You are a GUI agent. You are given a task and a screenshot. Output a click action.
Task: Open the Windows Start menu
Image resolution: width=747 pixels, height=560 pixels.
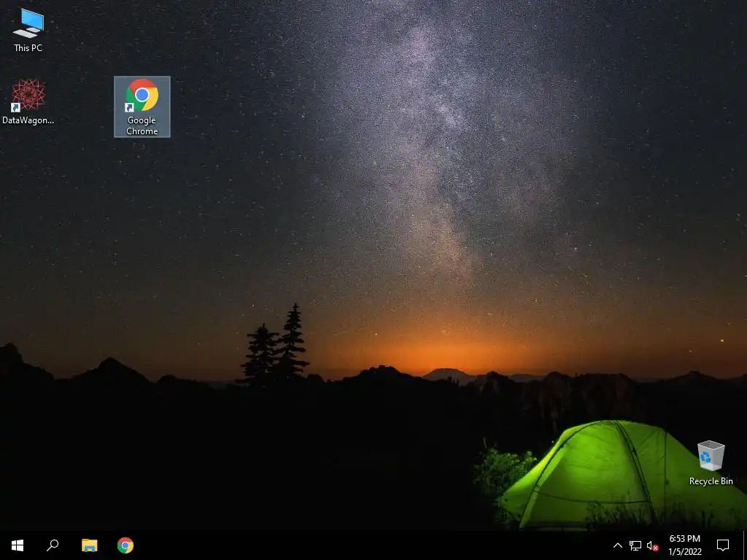pos(18,545)
